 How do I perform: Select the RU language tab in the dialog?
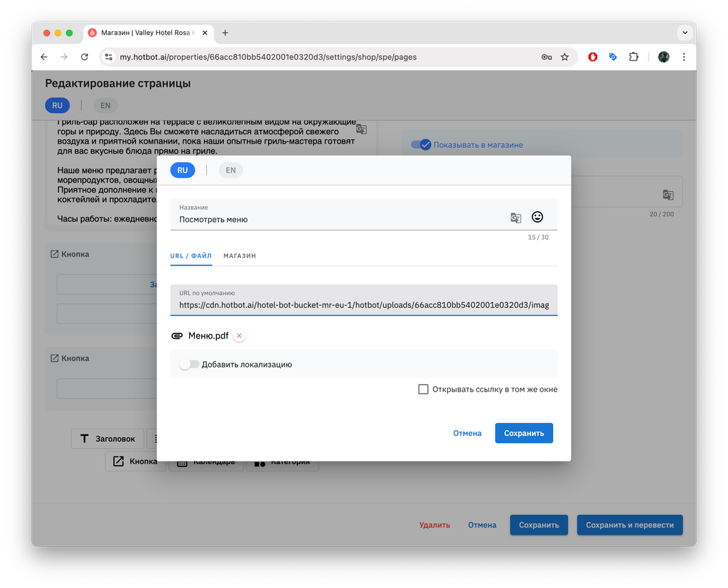(x=183, y=170)
